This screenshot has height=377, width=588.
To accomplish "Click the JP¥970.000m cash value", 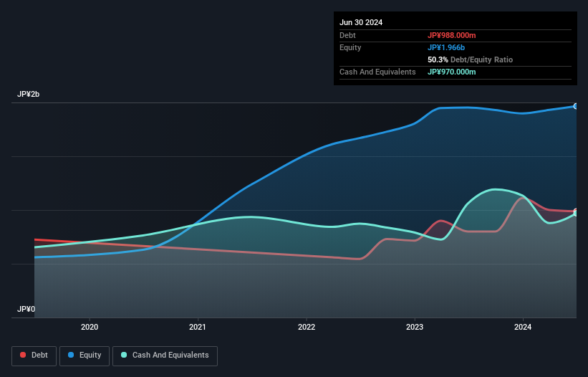I will pyautogui.click(x=451, y=72).
